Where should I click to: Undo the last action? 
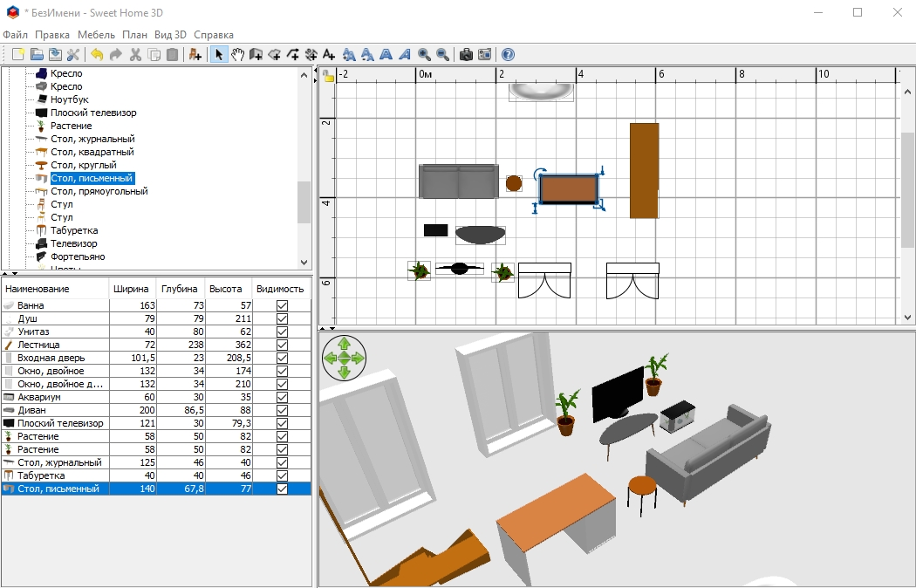coord(97,54)
